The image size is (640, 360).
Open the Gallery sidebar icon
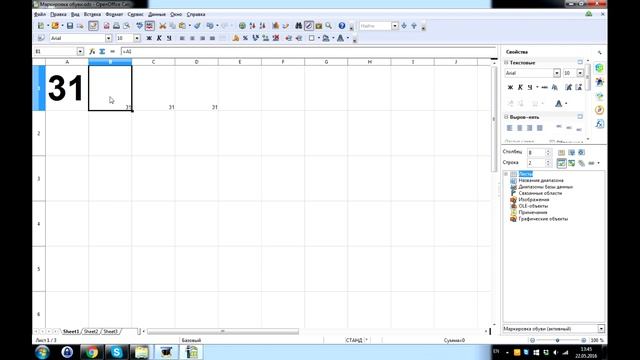(x=599, y=96)
